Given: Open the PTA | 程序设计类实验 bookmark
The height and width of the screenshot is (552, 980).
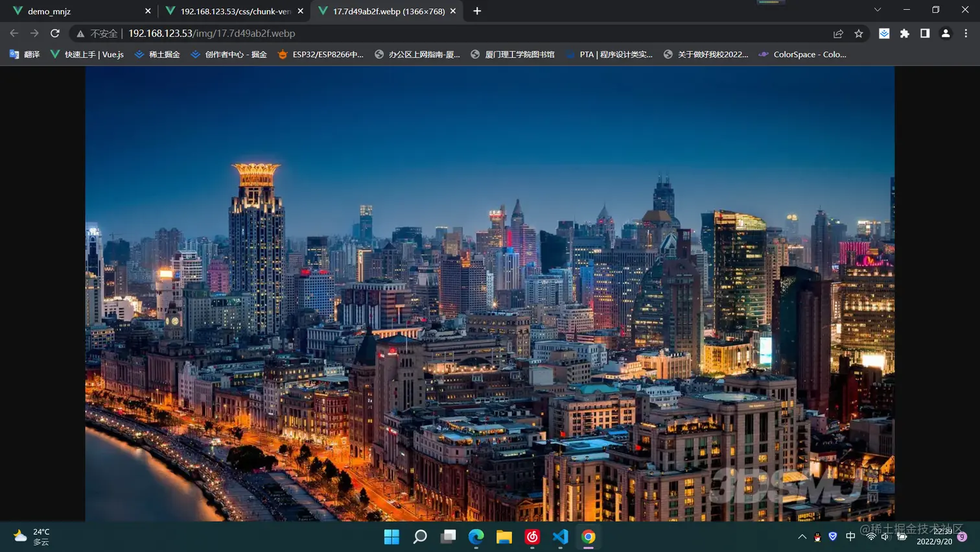Looking at the screenshot, I should point(609,54).
